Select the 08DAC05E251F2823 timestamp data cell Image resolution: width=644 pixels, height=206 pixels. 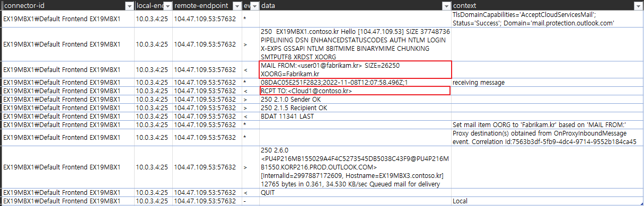356,82
